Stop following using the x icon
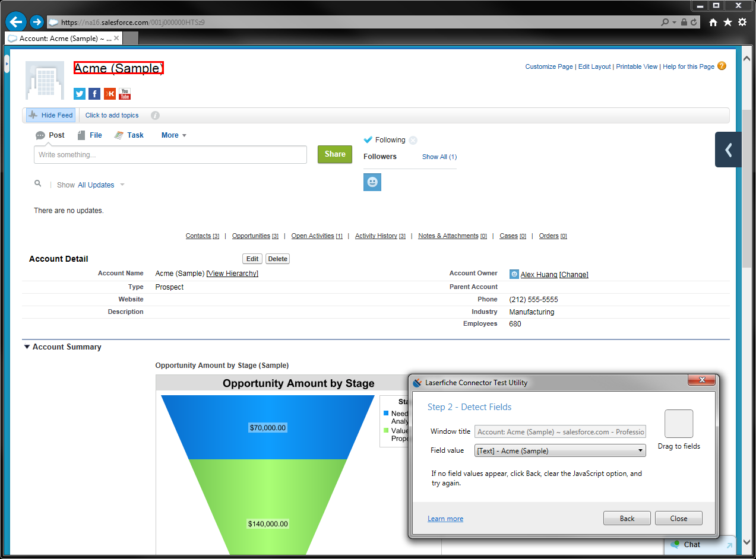756x559 pixels. [x=413, y=141]
